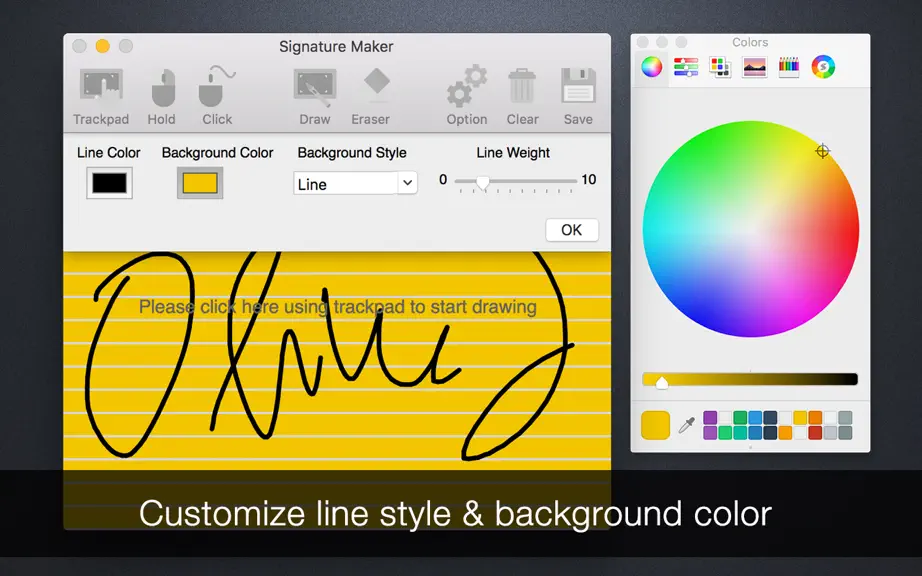
Task: Switch to color wheel tab
Action: click(x=652, y=67)
